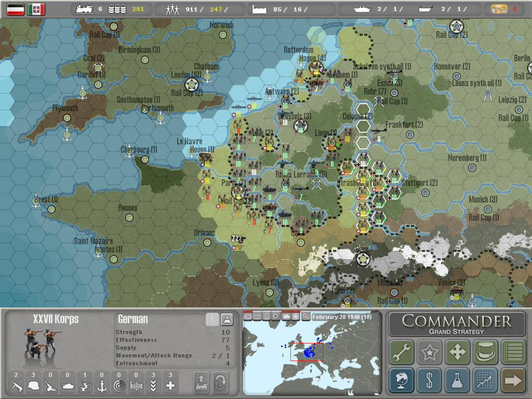Toggle minimap door-shaped third filter

267,316
